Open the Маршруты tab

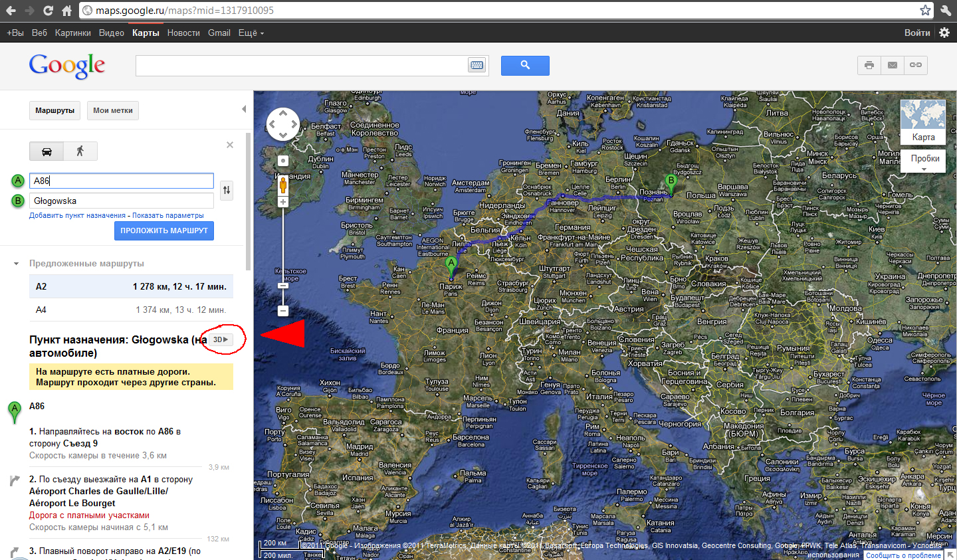(x=54, y=110)
